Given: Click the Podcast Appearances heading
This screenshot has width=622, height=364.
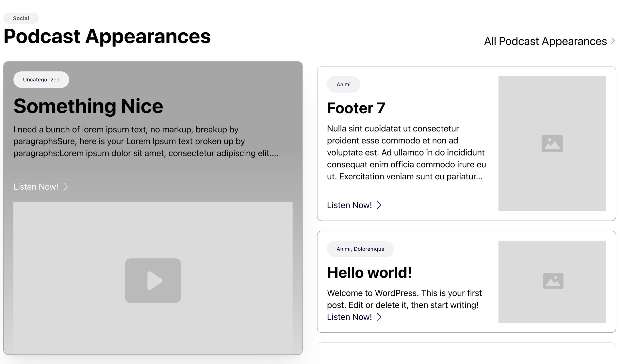Looking at the screenshot, I should (x=107, y=36).
